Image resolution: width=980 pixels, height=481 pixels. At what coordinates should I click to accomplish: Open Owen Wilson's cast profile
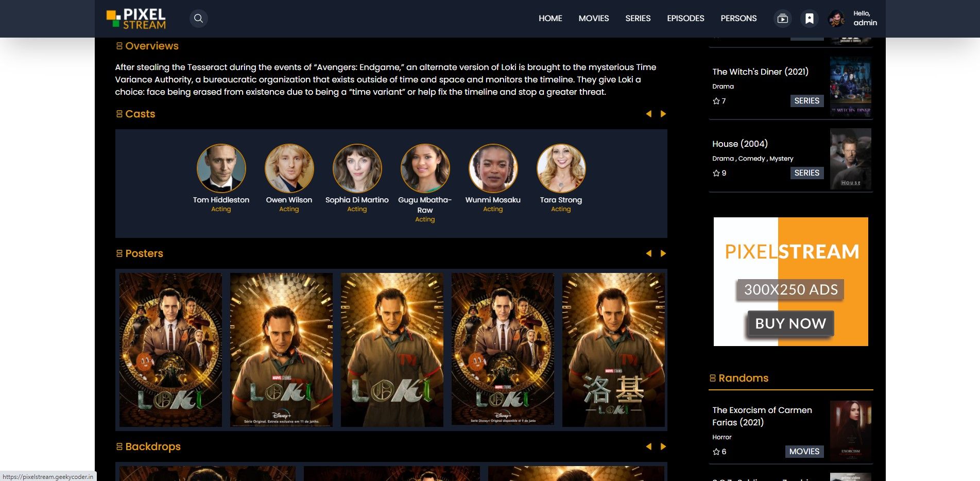pos(289,200)
